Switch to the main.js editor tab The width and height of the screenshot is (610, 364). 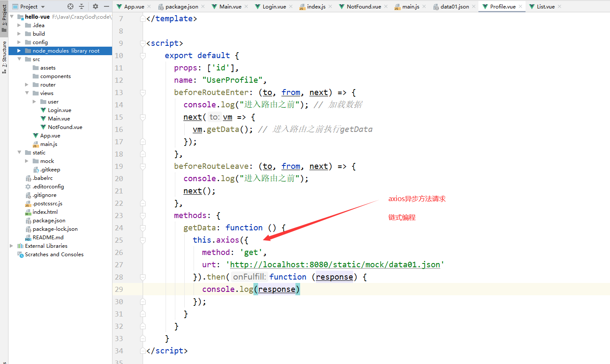coord(407,6)
